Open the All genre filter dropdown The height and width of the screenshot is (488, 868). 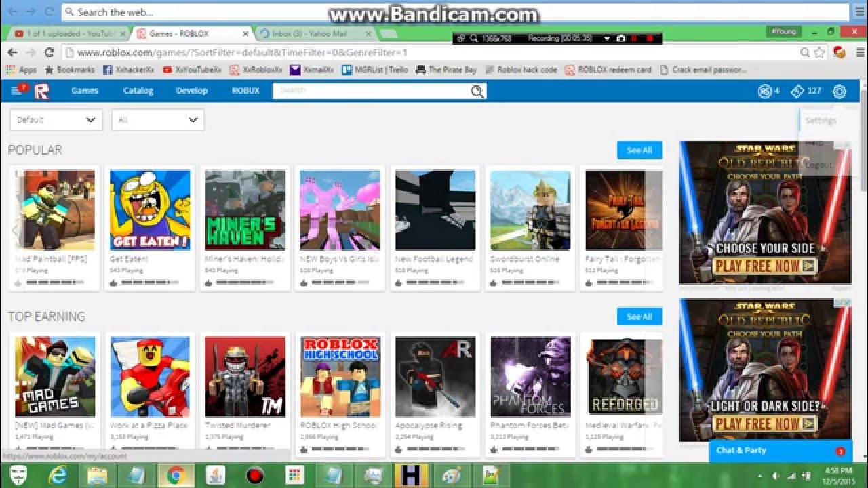(x=157, y=120)
